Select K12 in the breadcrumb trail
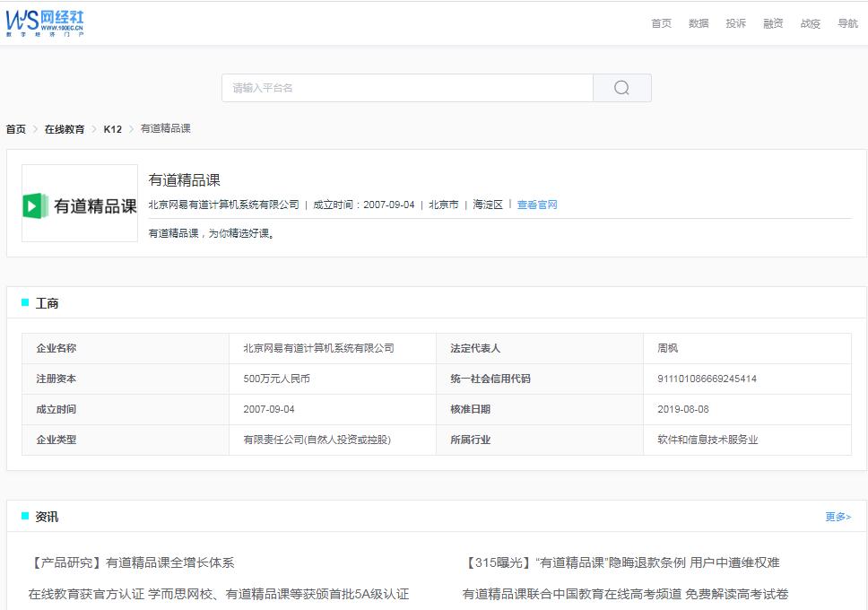The height and width of the screenshot is (610, 868). click(x=112, y=128)
